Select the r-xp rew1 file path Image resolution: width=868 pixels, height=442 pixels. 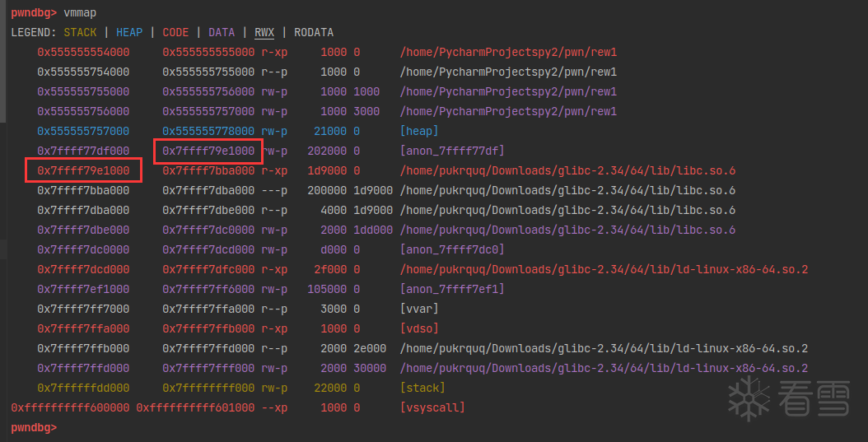point(508,53)
